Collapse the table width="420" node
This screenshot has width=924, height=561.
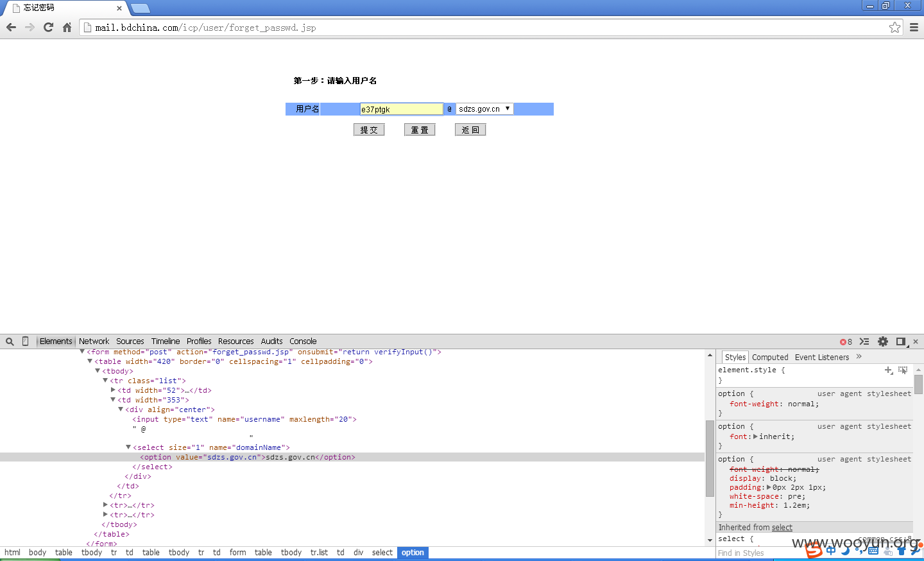90,361
